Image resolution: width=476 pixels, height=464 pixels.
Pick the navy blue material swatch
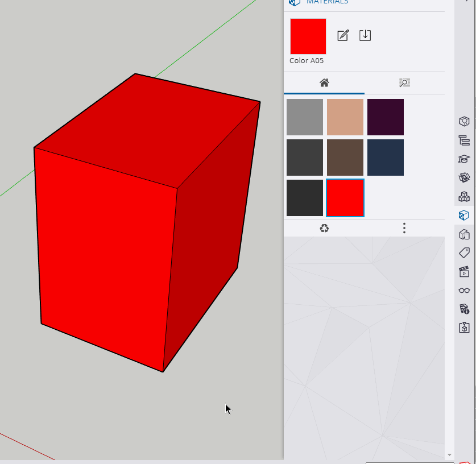(386, 158)
